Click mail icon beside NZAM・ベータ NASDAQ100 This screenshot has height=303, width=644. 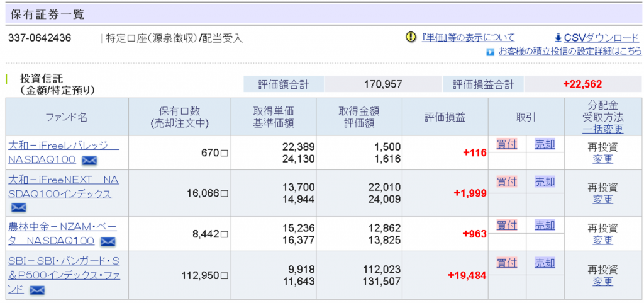108,241
